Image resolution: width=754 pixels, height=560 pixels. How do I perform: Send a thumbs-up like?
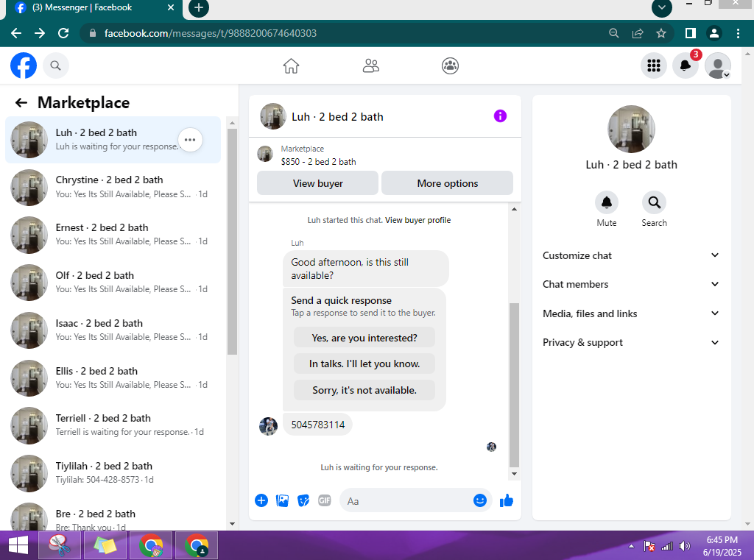507,500
